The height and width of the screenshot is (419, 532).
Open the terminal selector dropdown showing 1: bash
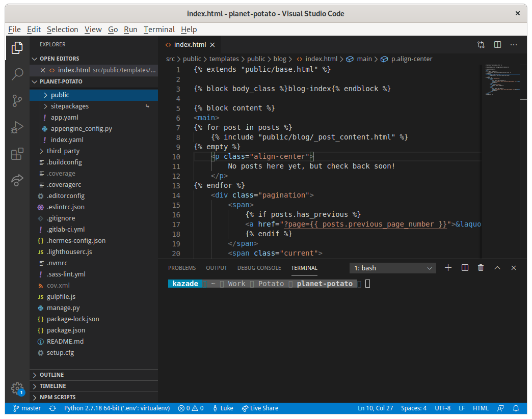(392, 267)
